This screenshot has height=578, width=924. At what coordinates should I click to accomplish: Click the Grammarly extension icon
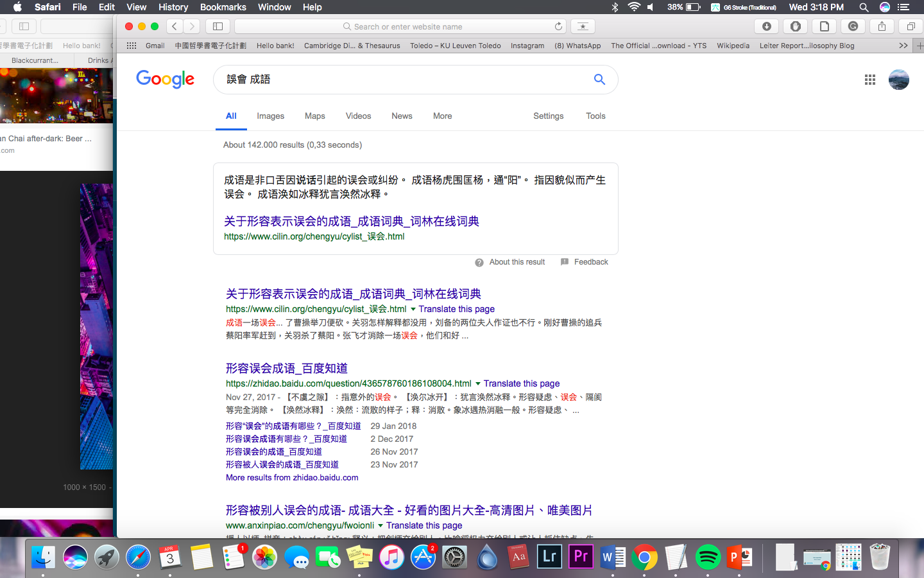[853, 26]
